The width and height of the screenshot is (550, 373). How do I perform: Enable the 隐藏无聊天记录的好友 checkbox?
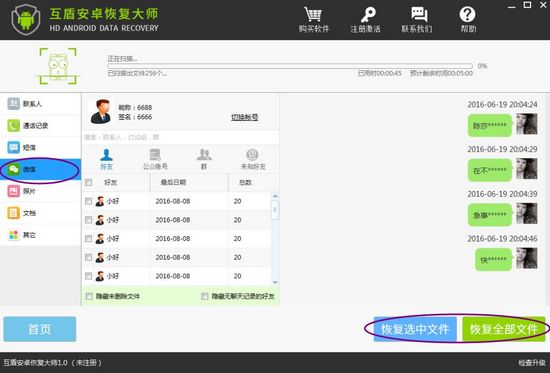tap(204, 297)
